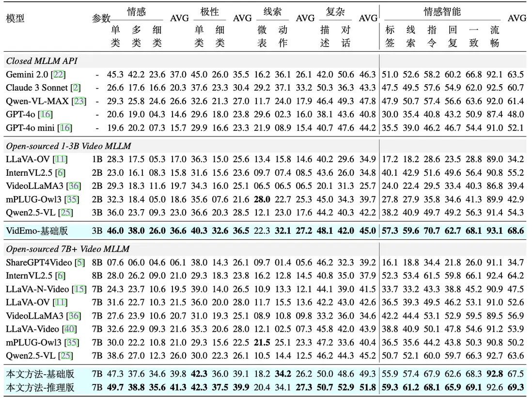Click the "极性" group header
This screenshot has height=398, width=532.
(x=209, y=12)
